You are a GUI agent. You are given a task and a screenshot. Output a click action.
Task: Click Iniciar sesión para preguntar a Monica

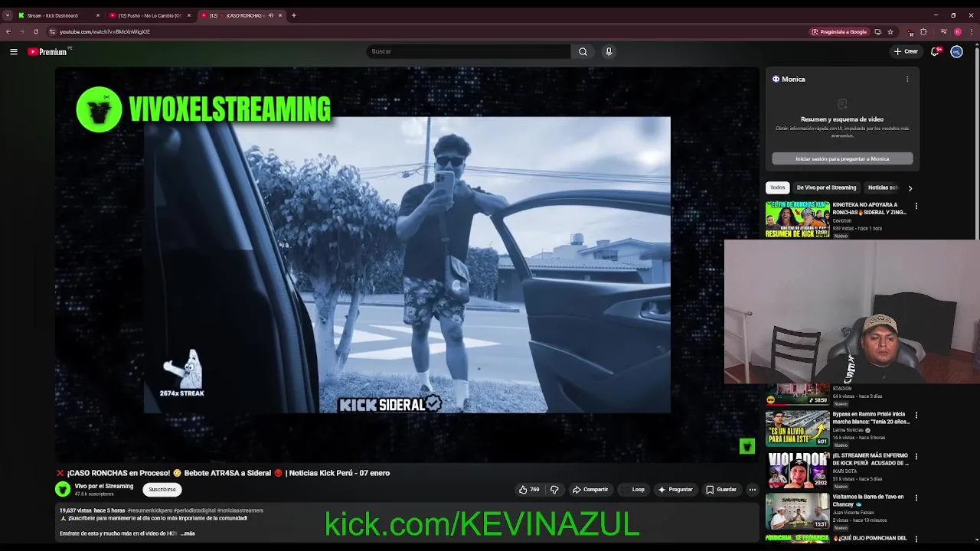[842, 158]
